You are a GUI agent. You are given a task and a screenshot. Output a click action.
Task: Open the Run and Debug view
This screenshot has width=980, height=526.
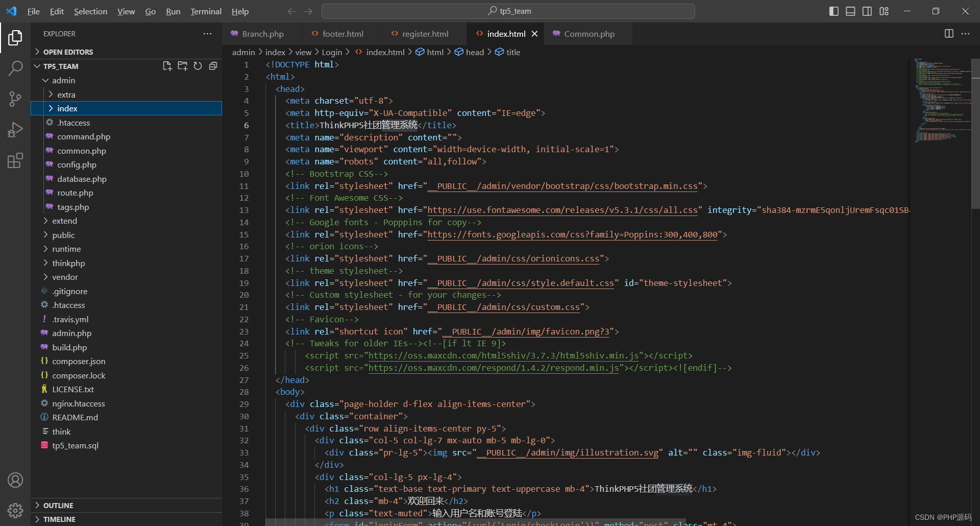click(15, 130)
